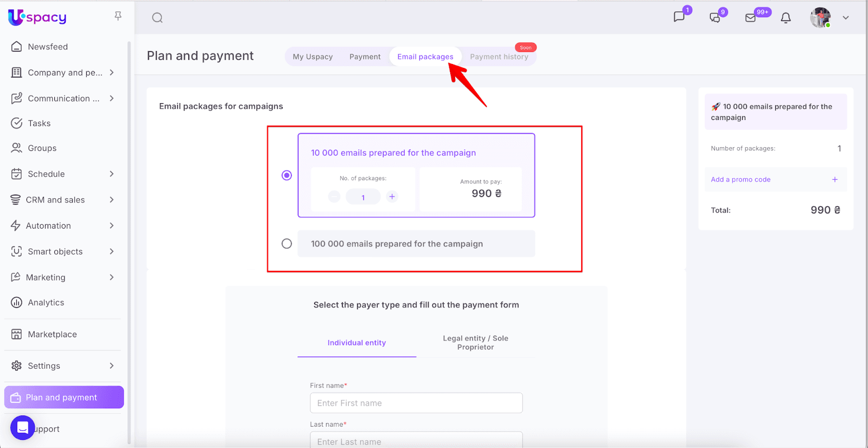Viewport: 868px width, 448px height.
Task: Switch to Legal entity / Sole Proprietor tab
Action: point(475,343)
